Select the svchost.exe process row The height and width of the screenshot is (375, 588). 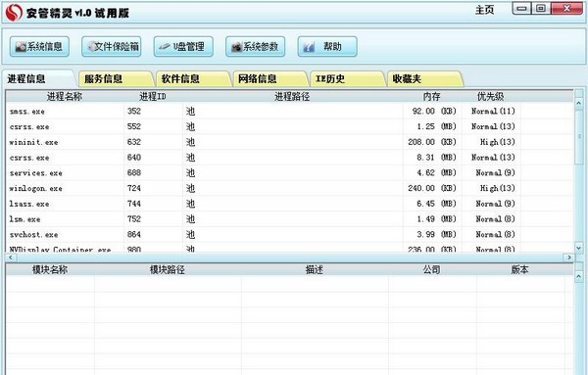point(289,234)
